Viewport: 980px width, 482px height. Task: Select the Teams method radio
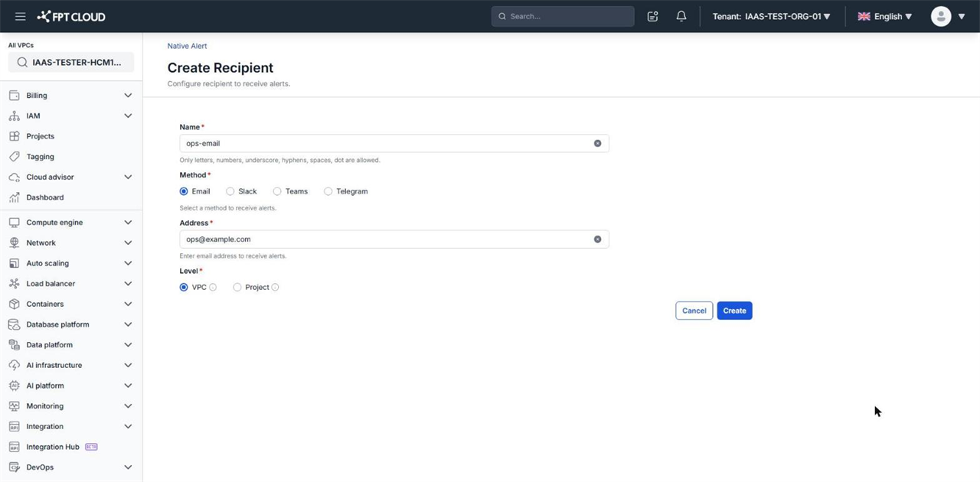tap(277, 191)
